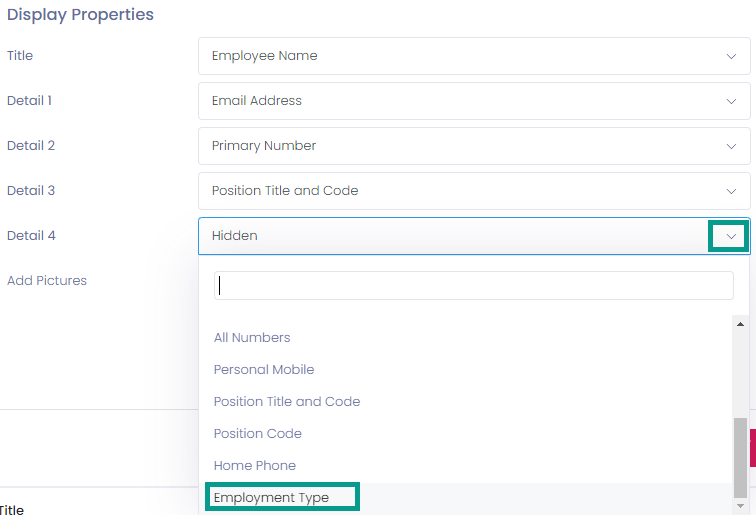Open the Detail 3 Position Title dropdown
The width and height of the screenshot is (756, 515).
[x=474, y=191]
